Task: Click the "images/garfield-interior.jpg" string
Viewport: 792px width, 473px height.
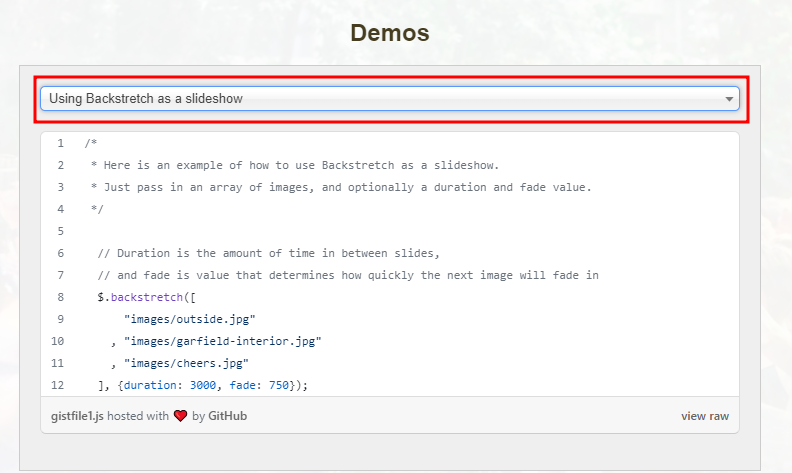Action: [x=223, y=341]
